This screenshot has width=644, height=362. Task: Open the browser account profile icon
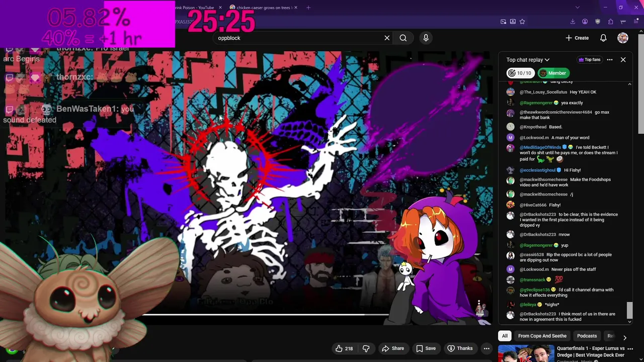click(x=585, y=22)
